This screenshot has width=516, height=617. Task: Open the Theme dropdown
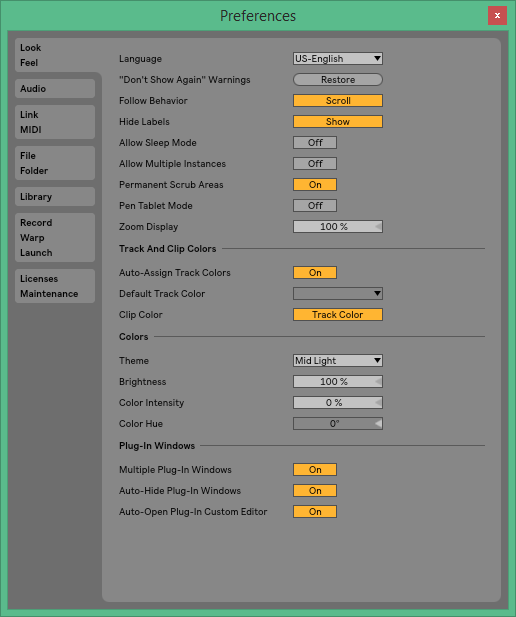(338, 360)
